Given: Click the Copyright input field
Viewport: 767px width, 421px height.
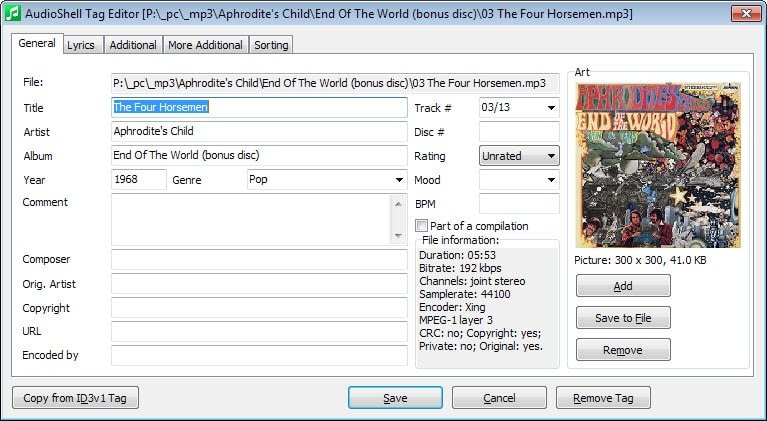Looking at the screenshot, I should (x=259, y=308).
